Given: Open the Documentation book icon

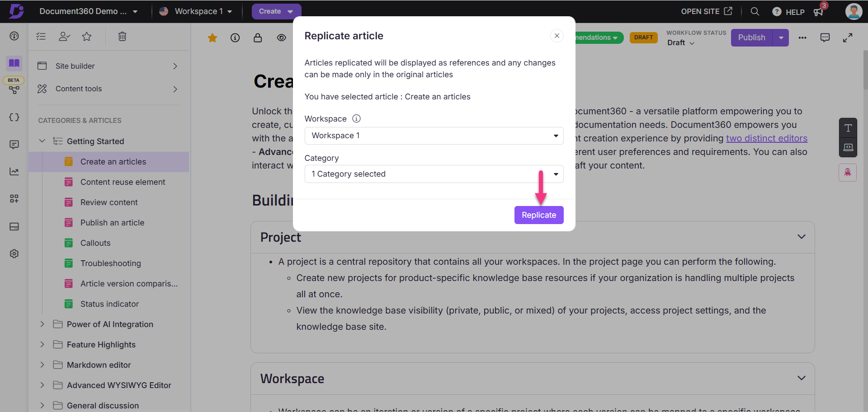Looking at the screenshot, I should tap(14, 63).
